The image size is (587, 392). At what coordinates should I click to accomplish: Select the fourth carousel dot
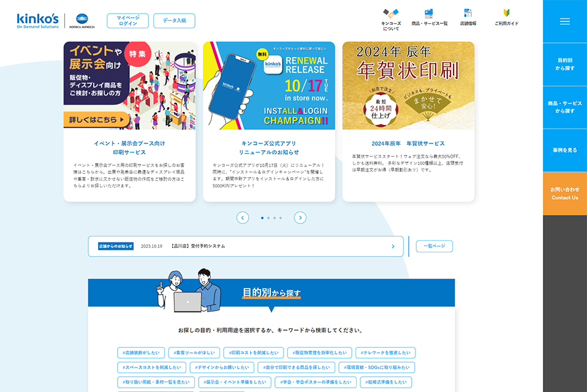pos(281,217)
